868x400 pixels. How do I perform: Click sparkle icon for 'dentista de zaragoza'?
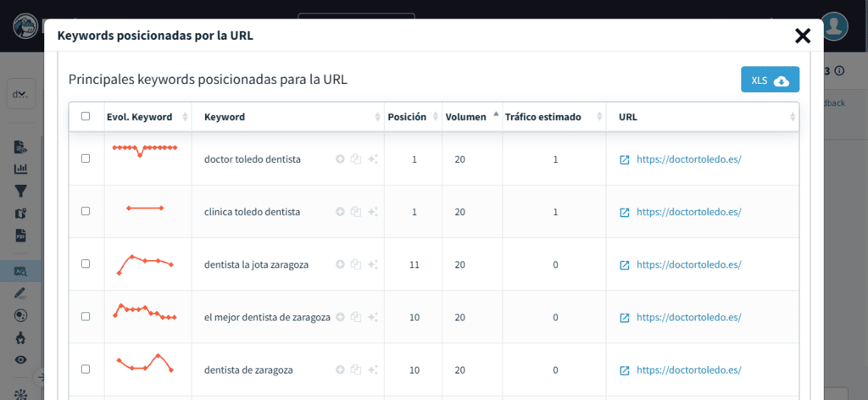(373, 370)
